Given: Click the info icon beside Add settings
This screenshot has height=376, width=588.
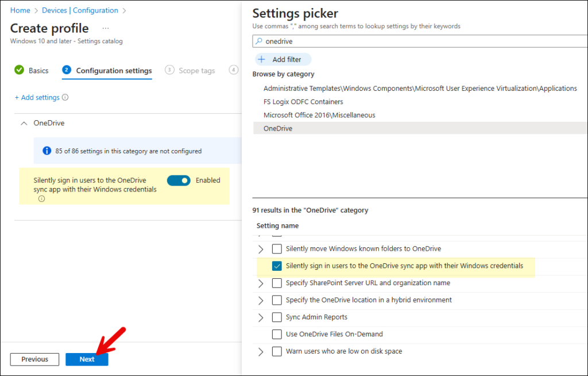Looking at the screenshot, I should click(x=65, y=97).
